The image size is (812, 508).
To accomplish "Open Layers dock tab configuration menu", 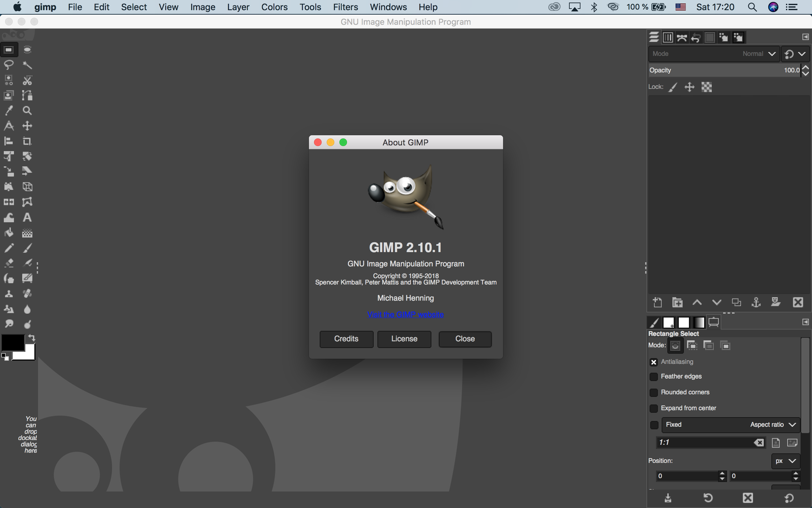I will pyautogui.click(x=805, y=37).
